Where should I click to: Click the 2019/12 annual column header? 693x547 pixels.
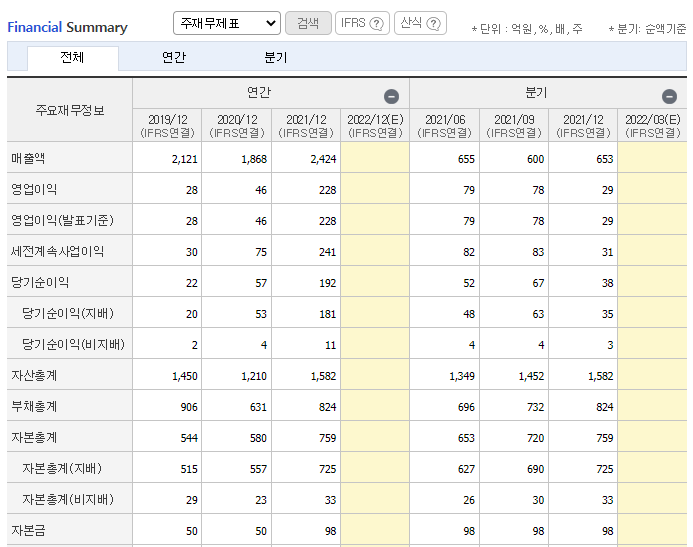pos(167,125)
